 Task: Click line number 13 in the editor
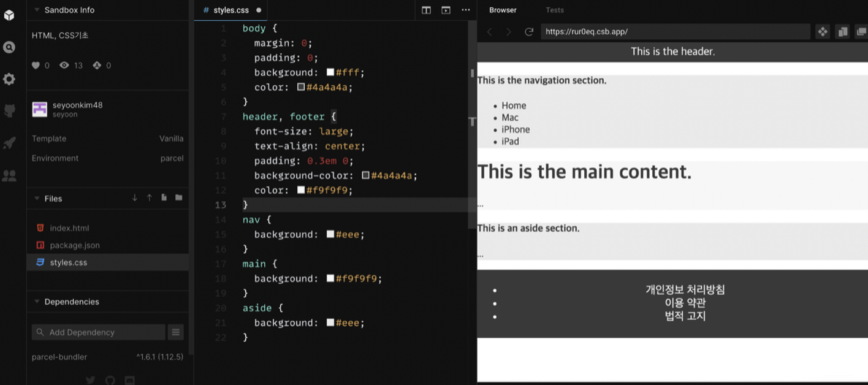click(x=221, y=205)
